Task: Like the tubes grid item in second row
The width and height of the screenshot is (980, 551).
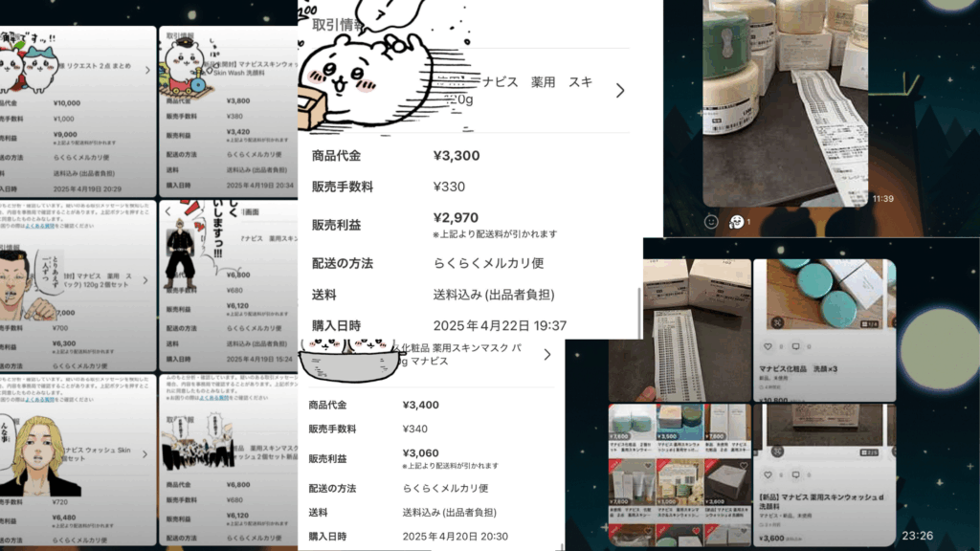Action: [648, 466]
